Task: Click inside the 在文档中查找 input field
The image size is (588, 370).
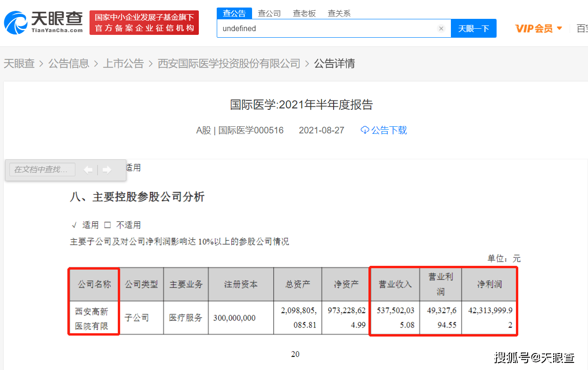Action: point(41,170)
